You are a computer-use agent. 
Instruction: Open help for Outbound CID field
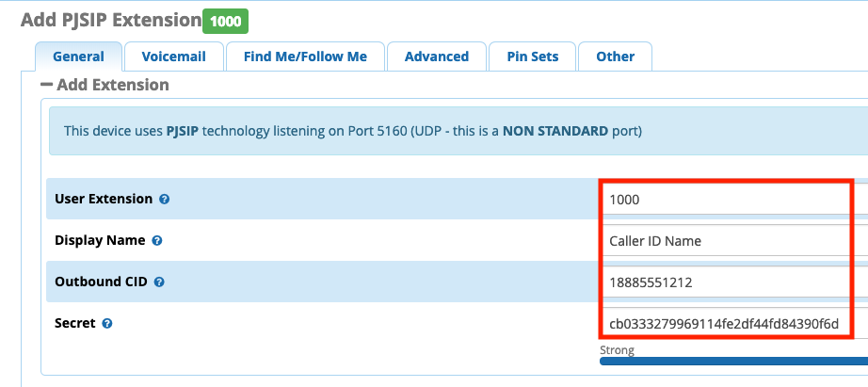pos(159,282)
